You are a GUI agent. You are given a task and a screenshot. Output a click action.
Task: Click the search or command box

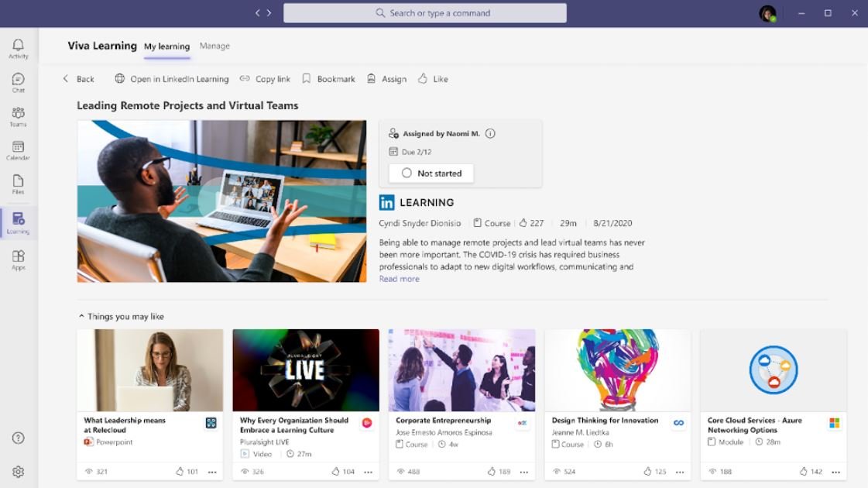point(425,13)
